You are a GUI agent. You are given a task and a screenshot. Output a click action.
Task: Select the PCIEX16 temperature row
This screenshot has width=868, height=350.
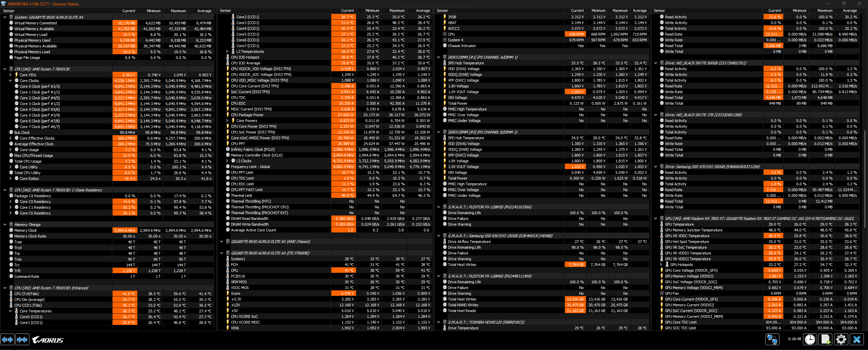(x=325, y=276)
